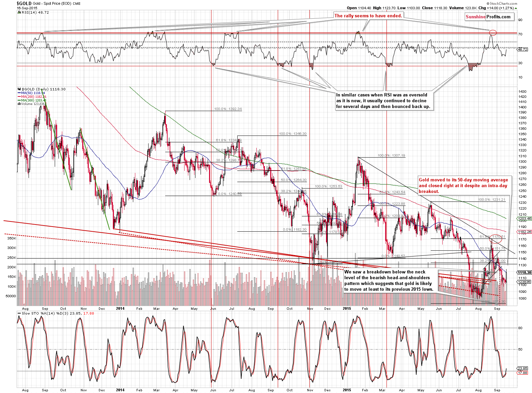Click the stochastic 80 level axis label

tap(520, 328)
